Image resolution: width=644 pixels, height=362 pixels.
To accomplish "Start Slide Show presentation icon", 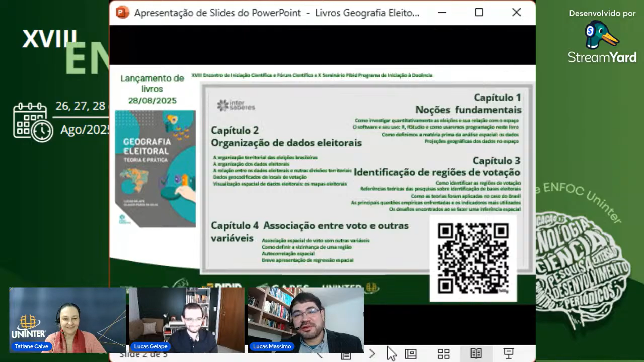I will coord(508,353).
